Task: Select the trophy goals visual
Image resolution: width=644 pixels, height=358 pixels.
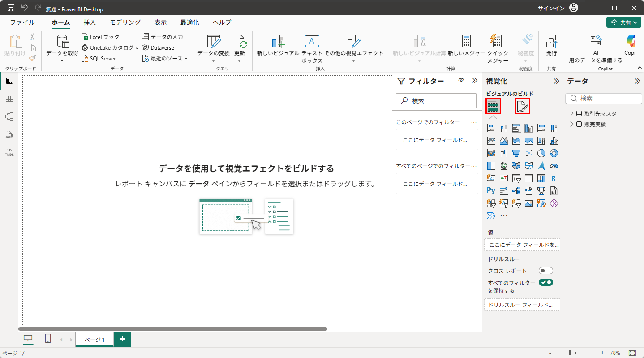Action: [541, 191]
